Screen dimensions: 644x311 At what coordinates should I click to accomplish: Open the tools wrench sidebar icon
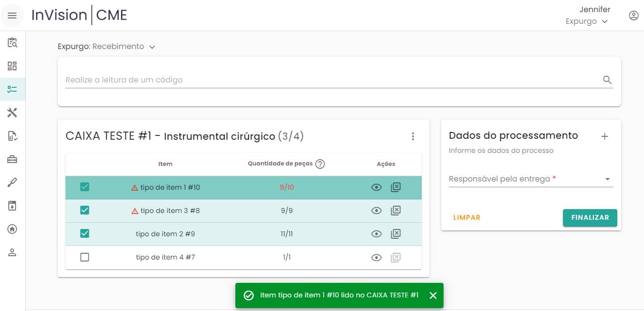click(12, 113)
